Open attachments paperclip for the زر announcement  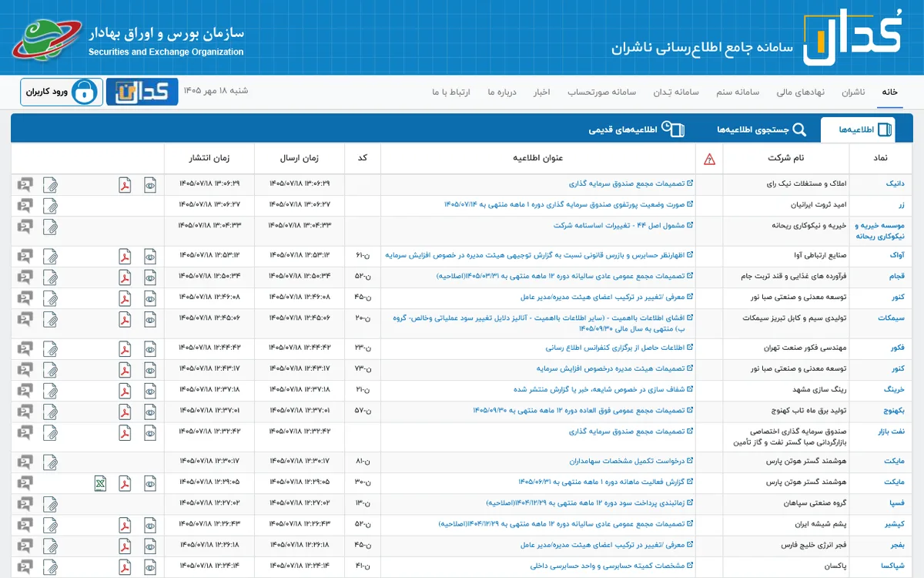(x=50, y=206)
